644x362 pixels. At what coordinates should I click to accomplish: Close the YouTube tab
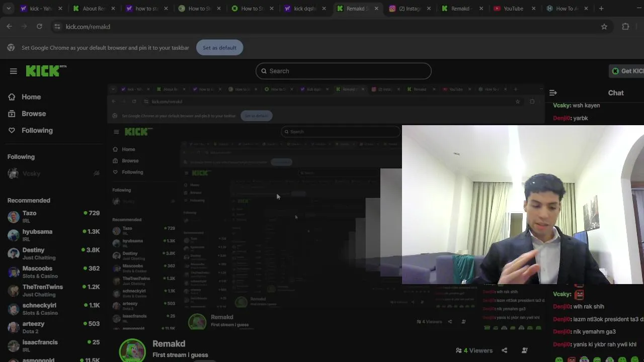tap(533, 9)
